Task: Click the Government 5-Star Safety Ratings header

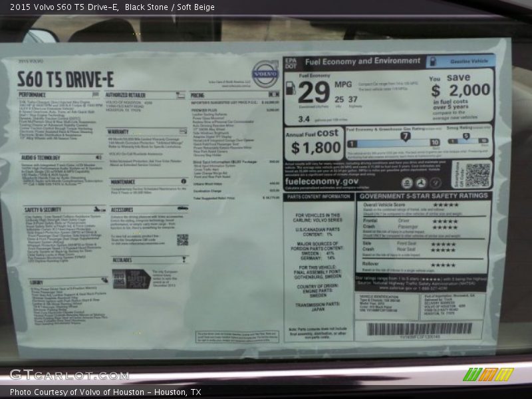Action: click(x=424, y=196)
